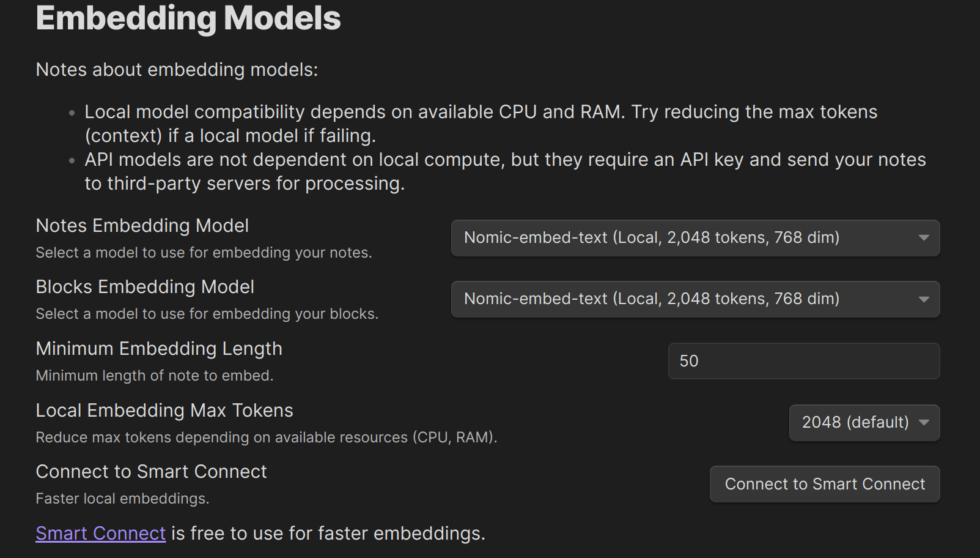980x558 pixels.
Task: Click the Notes Embedding Model setting label
Action: [142, 226]
